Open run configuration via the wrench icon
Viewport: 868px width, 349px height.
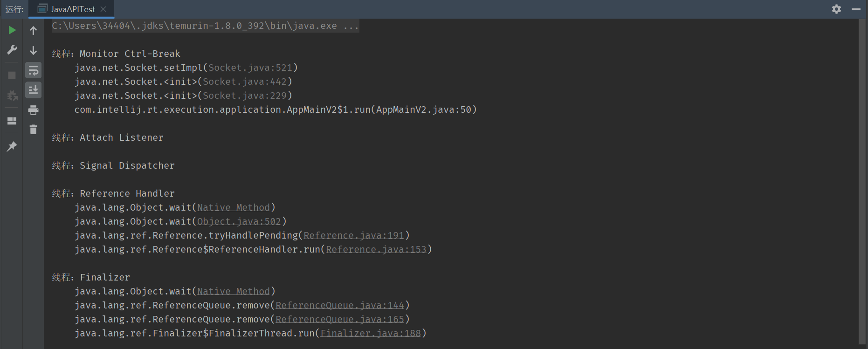(x=12, y=49)
